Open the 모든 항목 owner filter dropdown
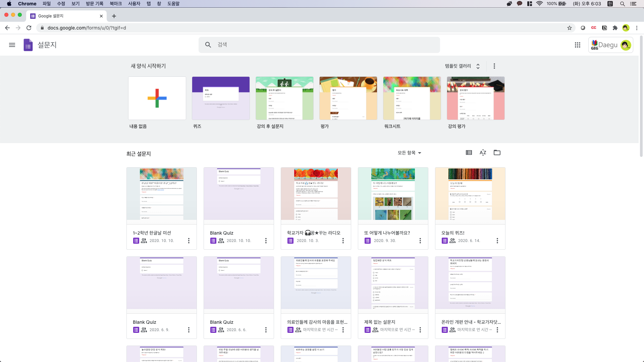Viewport: 644px width, 362px height. coord(409,153)
